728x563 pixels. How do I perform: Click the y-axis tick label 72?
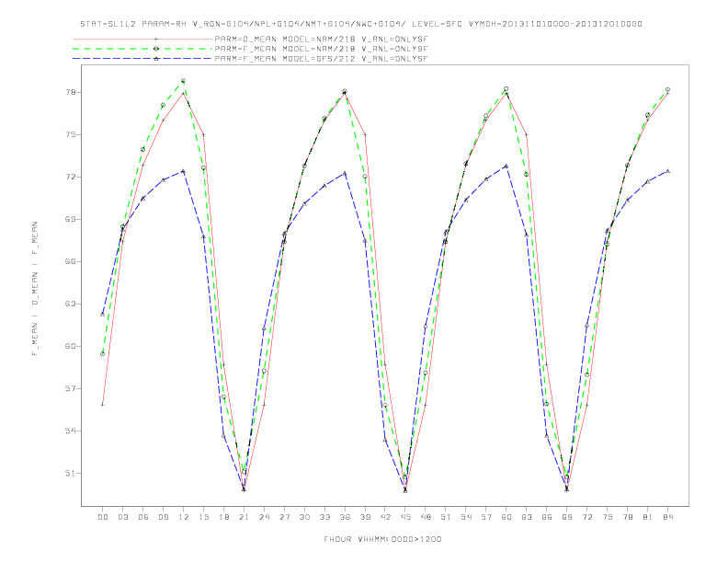(x=71, y=177)
